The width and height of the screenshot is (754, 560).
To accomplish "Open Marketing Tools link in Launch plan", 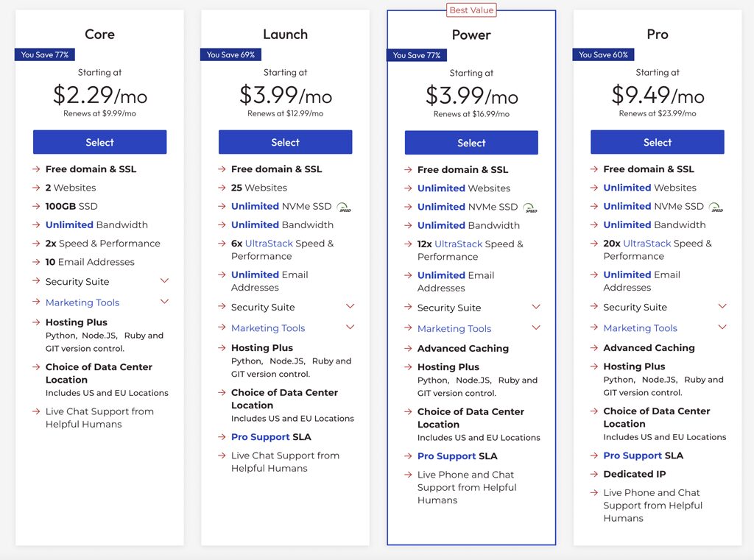I will 268,328.
